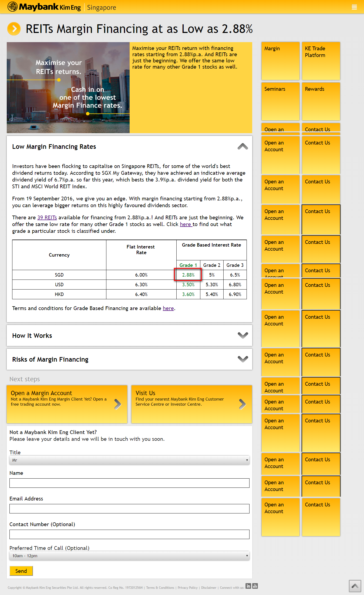Viewport: 364px width, 595px height.
Task: Click into the Email Address field
Action: click(x=129, y=509)
